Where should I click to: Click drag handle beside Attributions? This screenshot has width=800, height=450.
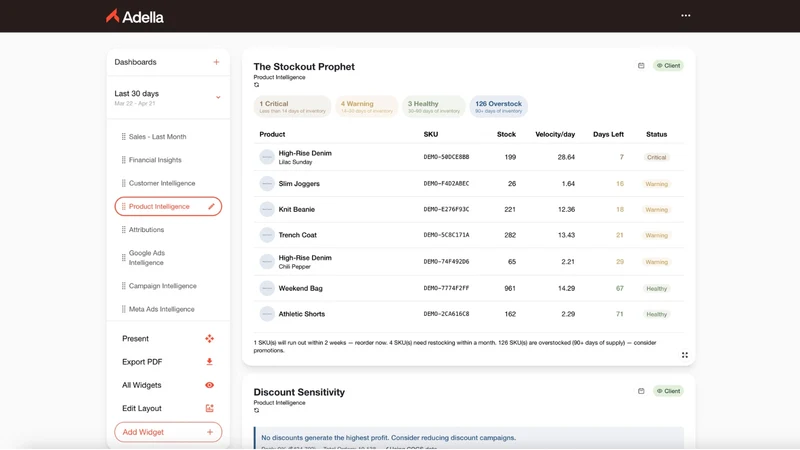coord(123,230)
